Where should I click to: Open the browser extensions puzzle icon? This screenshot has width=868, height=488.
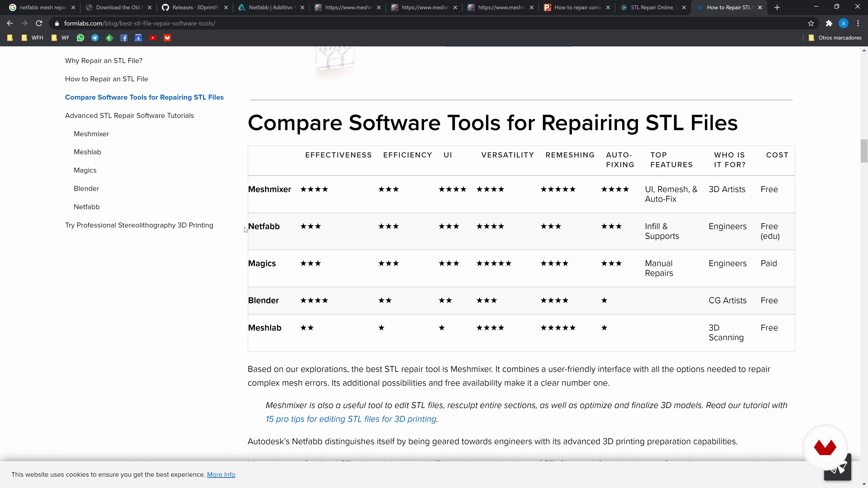pos(829,23)
